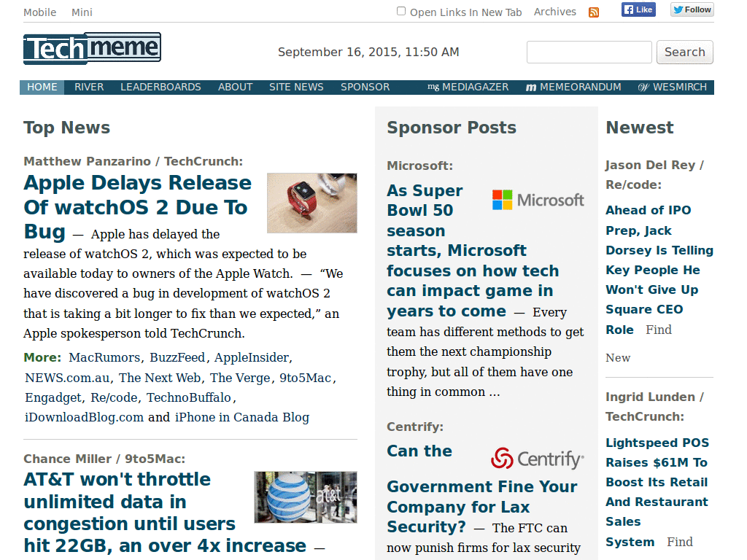Viewport: 747px width, 560px height.
Task: Switch to the RIVER tab
Action: (x=88, y=87)
